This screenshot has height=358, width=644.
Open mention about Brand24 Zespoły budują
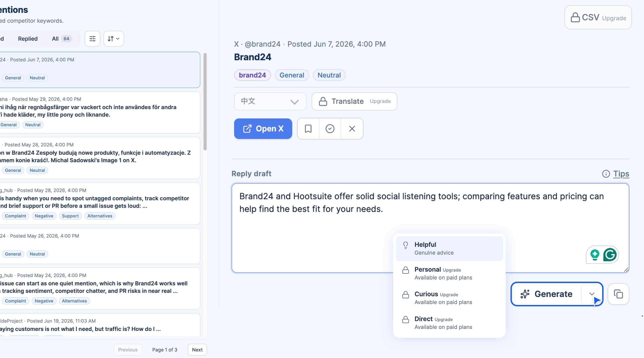(x=100, y=158)
